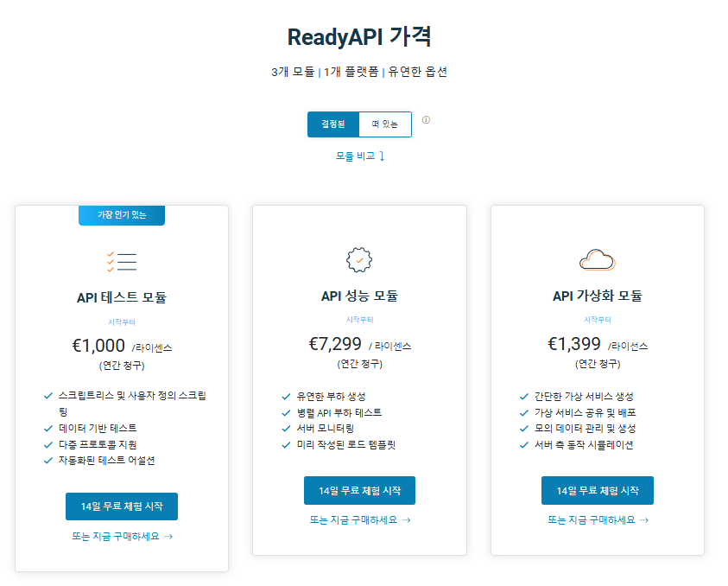Image resolution: width=728 pixels, height=586 pixels.
Task: Click 또는 지금 구매하세요 under API 테스트 모듈
Action: click(x=122, y=536)
